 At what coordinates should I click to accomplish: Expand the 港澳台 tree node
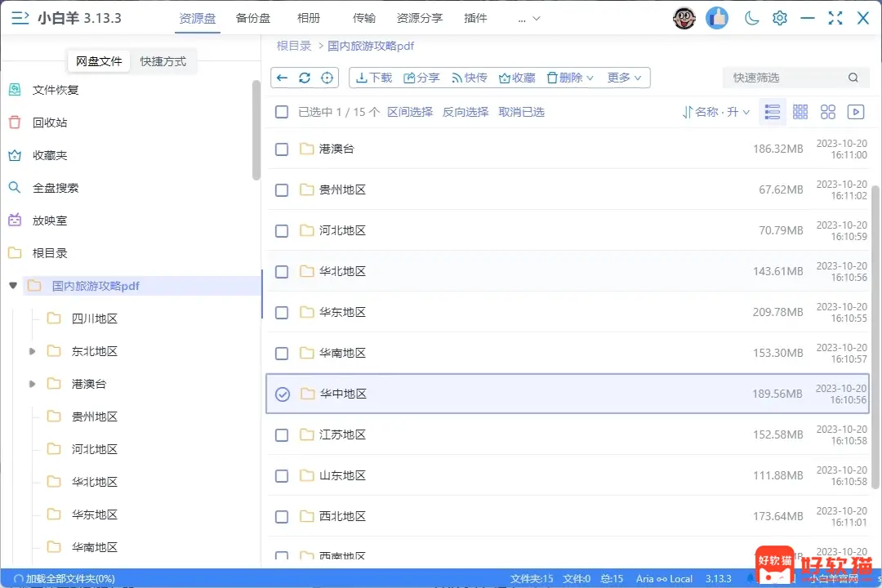coord(32,384)
